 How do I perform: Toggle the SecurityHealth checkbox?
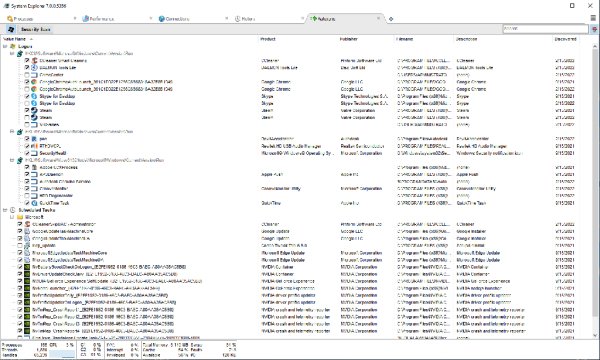[x=27, y=153]
